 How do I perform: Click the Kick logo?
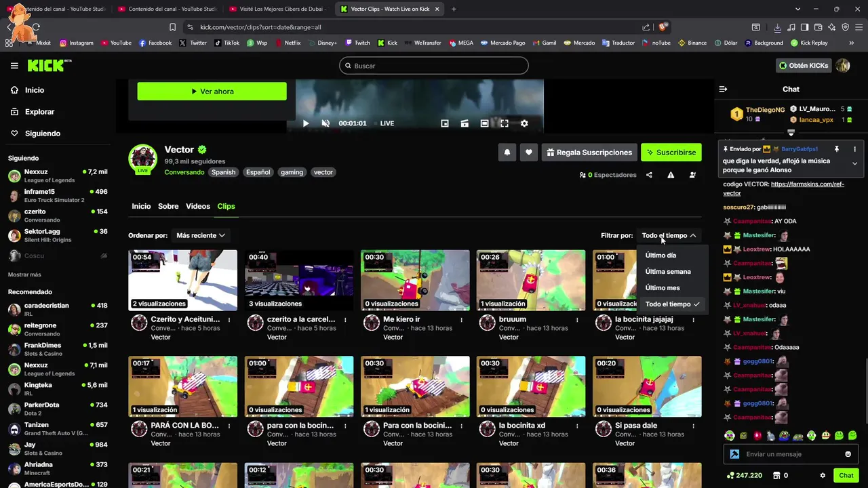point(49,65)
